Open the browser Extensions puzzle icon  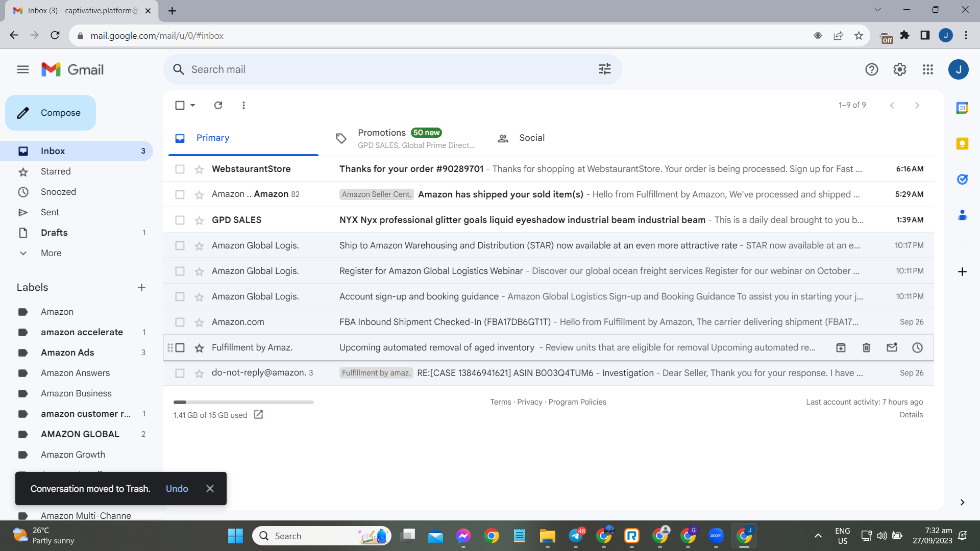click(905, 35)
